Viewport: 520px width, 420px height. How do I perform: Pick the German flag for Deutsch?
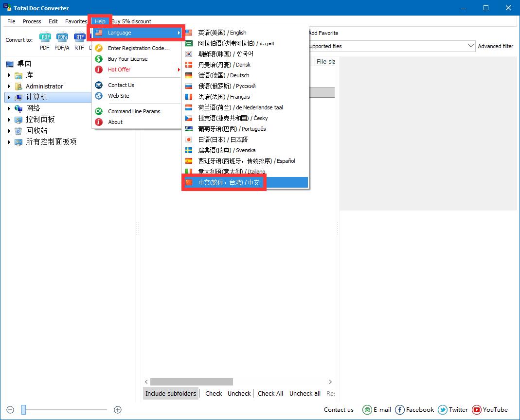click(x=189, y=75)
